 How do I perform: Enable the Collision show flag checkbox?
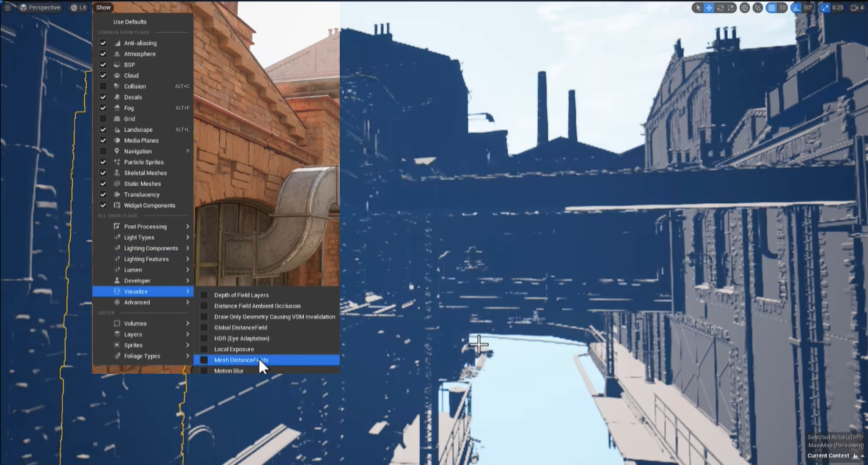[103, 86]
